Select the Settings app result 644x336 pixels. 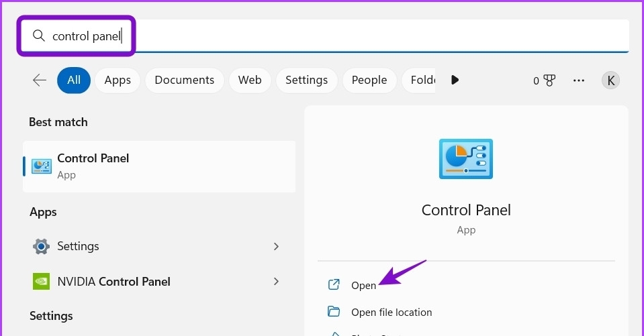pyautogui.click(x=159, y=246)
